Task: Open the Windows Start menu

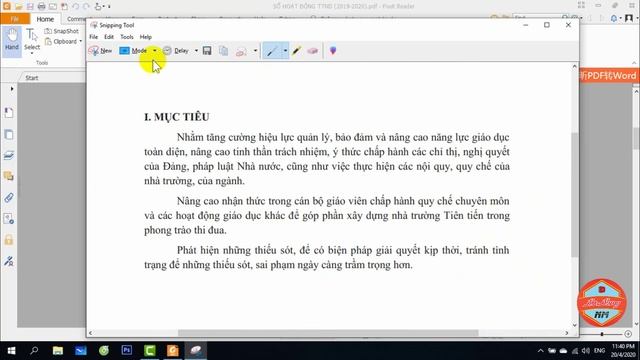Action: 11,351
